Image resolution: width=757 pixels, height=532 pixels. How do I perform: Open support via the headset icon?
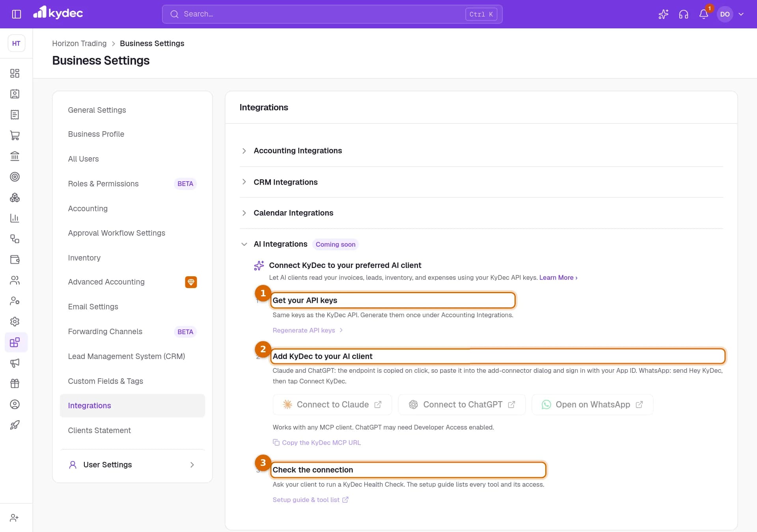pyautogui.click(x=683, y=14)
